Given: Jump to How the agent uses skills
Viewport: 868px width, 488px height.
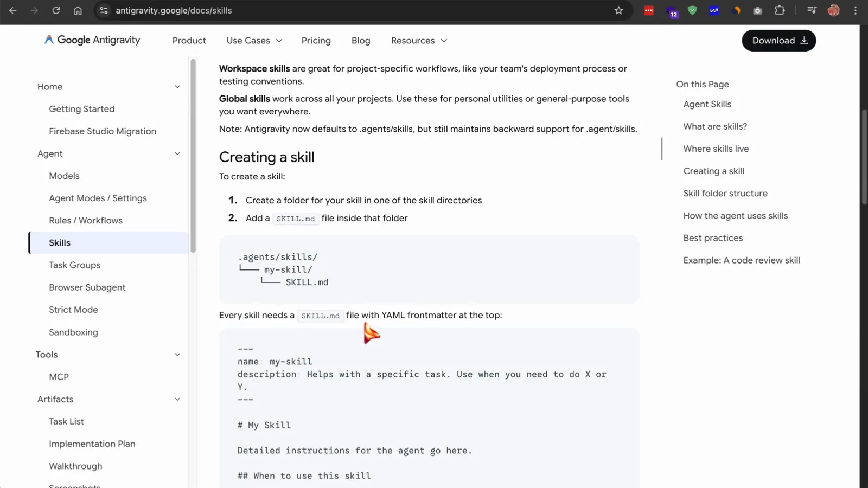Looking at the screenshot, I should [x=735, y=216].
